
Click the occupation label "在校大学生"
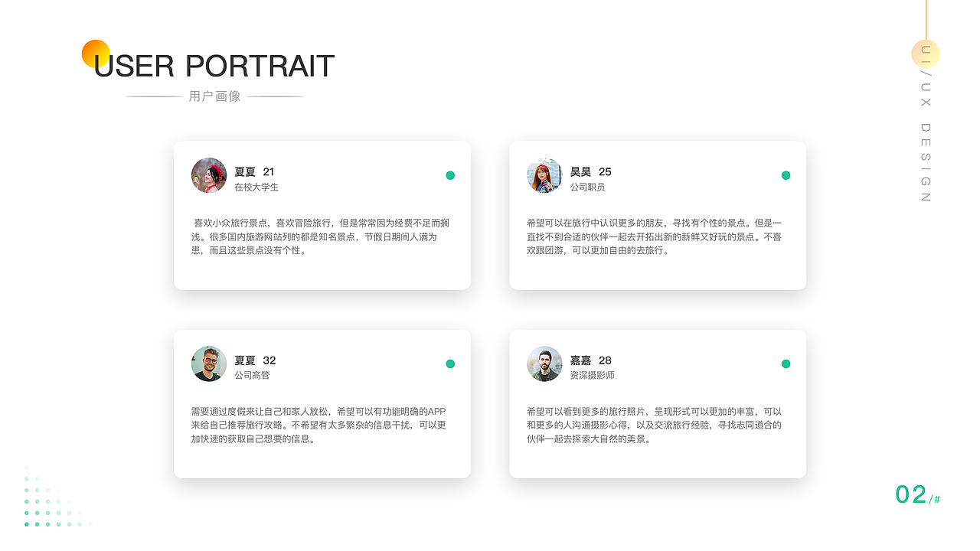[x=256, y=187]
